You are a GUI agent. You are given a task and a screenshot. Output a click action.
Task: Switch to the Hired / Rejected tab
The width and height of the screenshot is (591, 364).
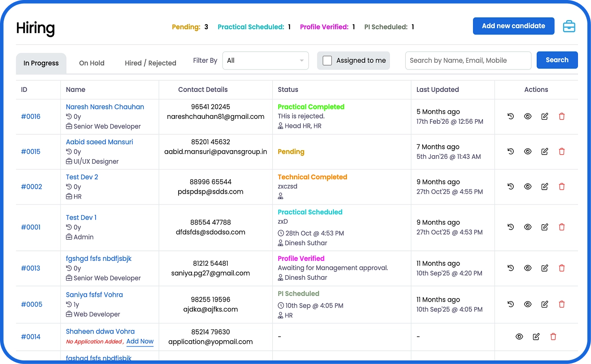coord(150,63)
